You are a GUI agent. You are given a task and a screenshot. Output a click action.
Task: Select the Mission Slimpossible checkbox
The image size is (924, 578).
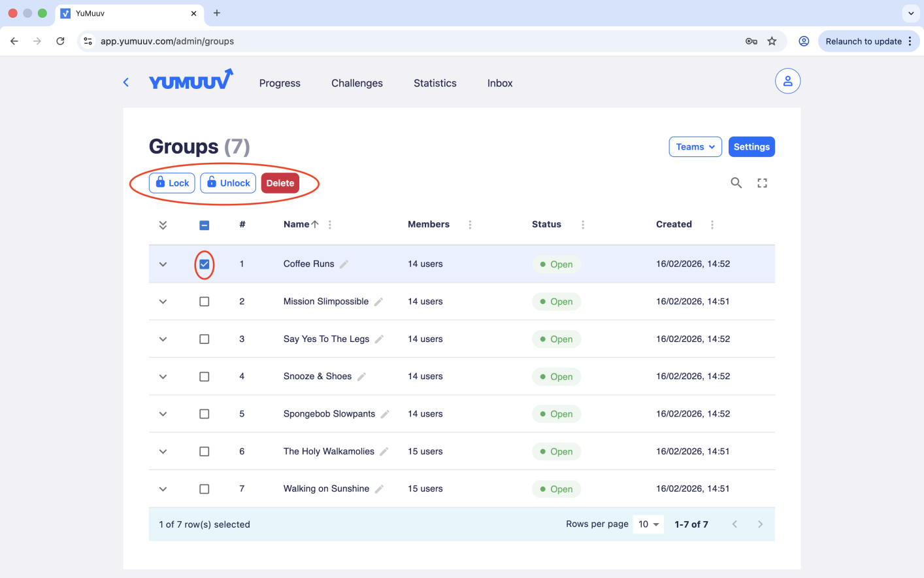click(205, 301)
